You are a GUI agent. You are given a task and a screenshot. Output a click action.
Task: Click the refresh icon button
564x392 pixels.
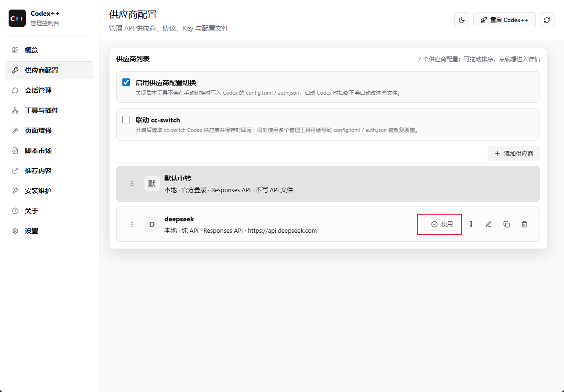547,20
